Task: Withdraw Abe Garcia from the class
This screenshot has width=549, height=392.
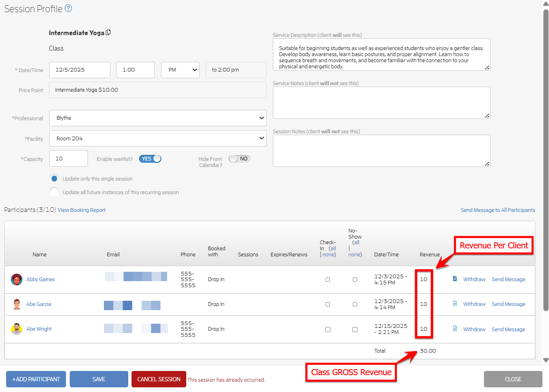Action: point(474,304)
